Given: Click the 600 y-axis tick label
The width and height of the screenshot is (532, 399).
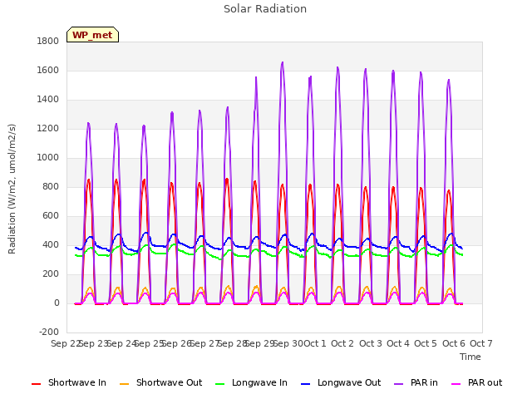Looking at the screenshot, I should tap(51, 216).
